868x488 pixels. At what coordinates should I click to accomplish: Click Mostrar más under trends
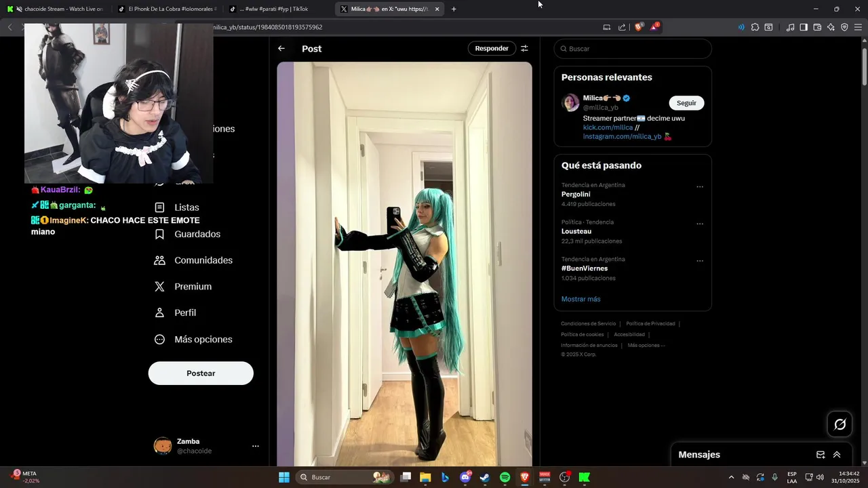[580, 299]
